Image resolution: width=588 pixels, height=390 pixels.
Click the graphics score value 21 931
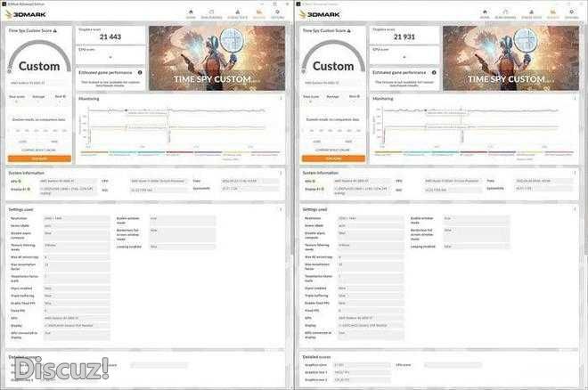(404, 37)
